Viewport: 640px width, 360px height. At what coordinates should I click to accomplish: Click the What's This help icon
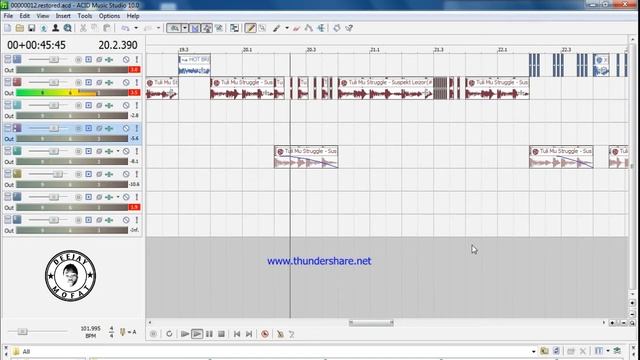pos(349,28)
